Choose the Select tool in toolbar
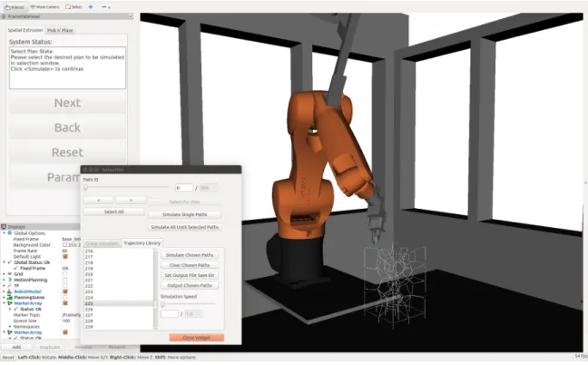Screen dimensions: 588x365 click(x=73, y=6)
